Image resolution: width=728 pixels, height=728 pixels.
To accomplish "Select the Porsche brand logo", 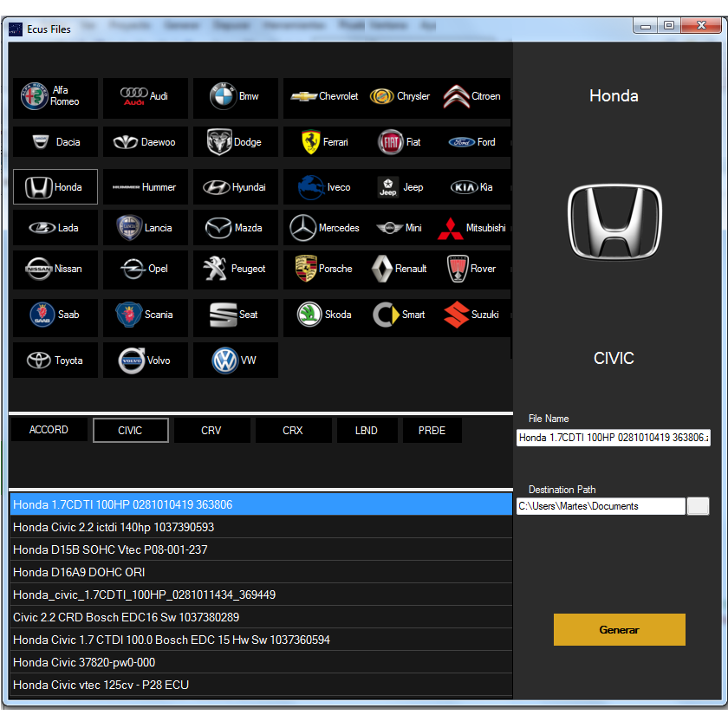I will pos(306,269).
